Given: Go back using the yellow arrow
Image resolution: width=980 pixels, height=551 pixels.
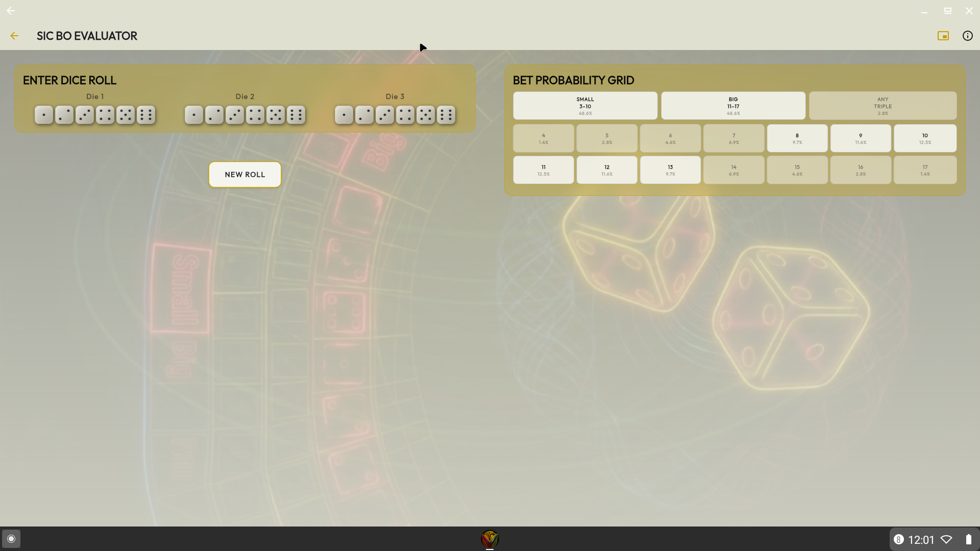Looking at the screenshot, I should coord(14,36).
